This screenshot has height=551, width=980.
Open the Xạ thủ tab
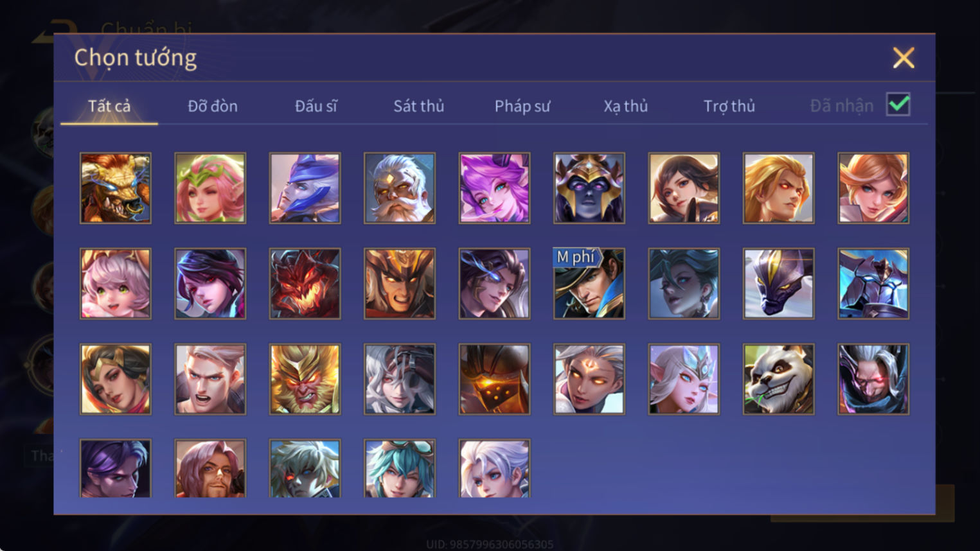[625, 106]
